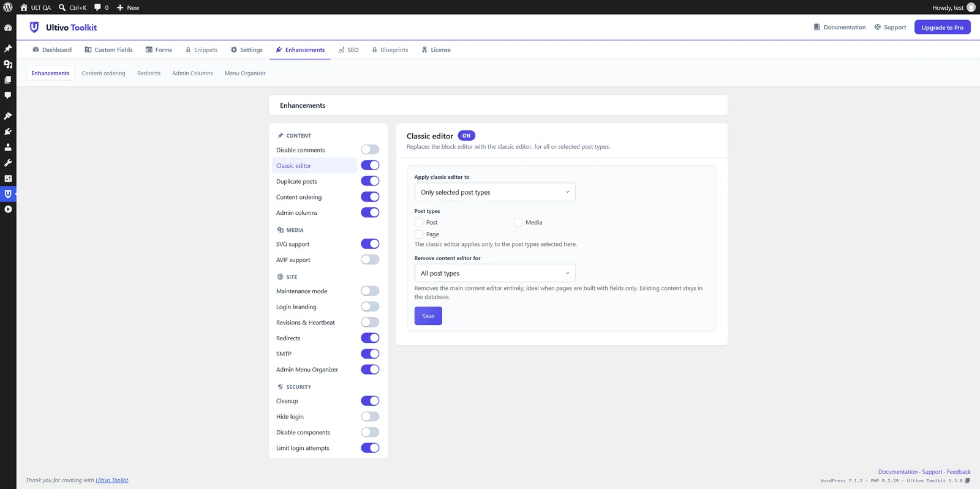
Task: Open the Remove content editor for dropdown
Action: (495, 273)
